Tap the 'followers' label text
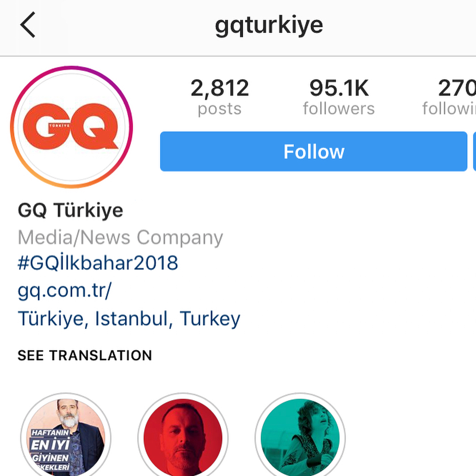476x476 pixels. (339, 109)
